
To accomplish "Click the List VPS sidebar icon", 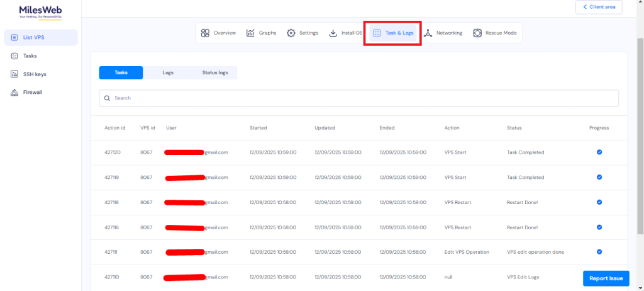I will (14, 38).
